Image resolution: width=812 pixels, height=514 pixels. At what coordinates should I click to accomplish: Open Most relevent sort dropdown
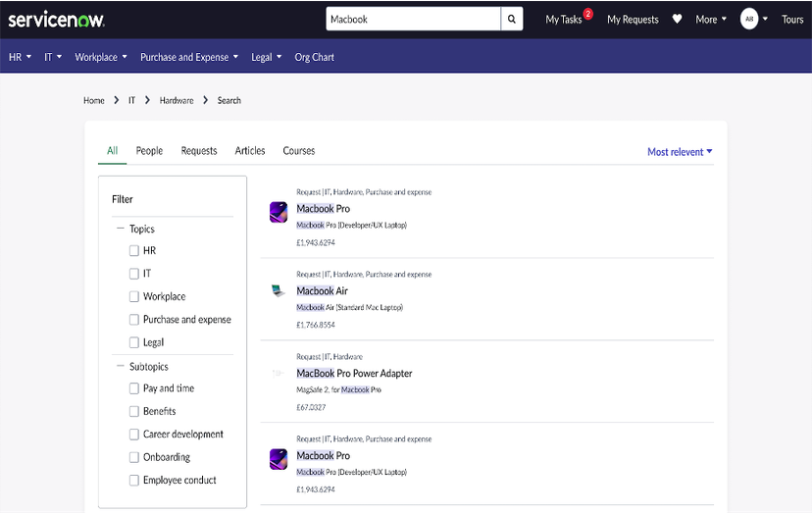click(x=680, y=152)
